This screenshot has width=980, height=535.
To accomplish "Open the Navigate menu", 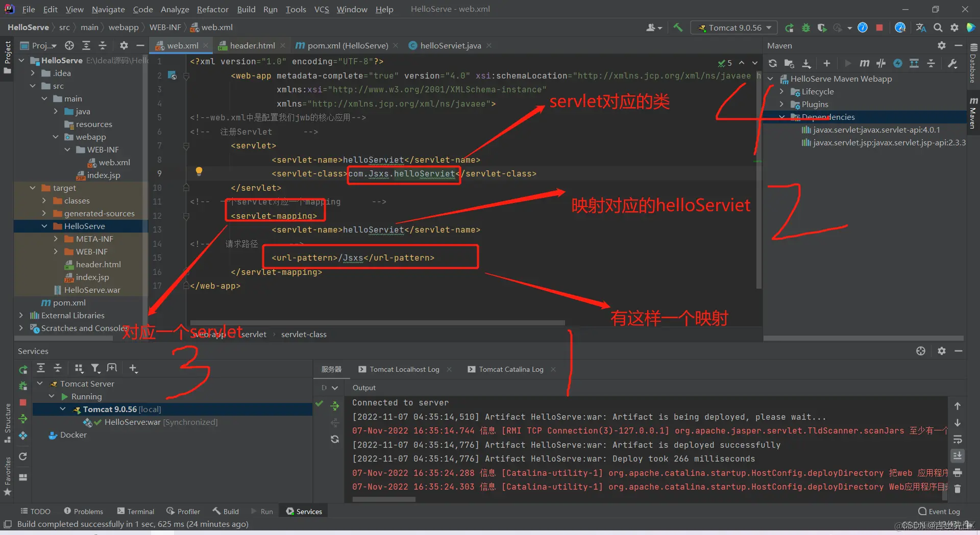I will point(108,9).
